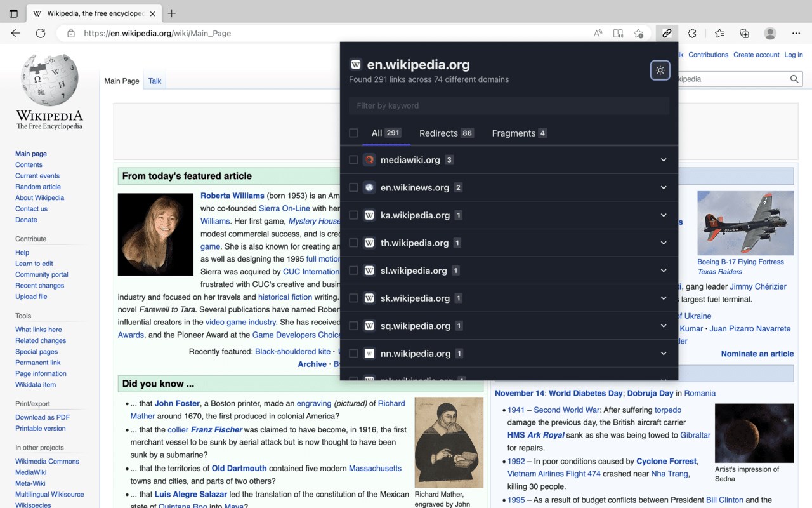Screen dimensions: 812x508
Task: Check the th.wikipedia.org checkbox
Action: pyautogui.click(x=353, y=243)
